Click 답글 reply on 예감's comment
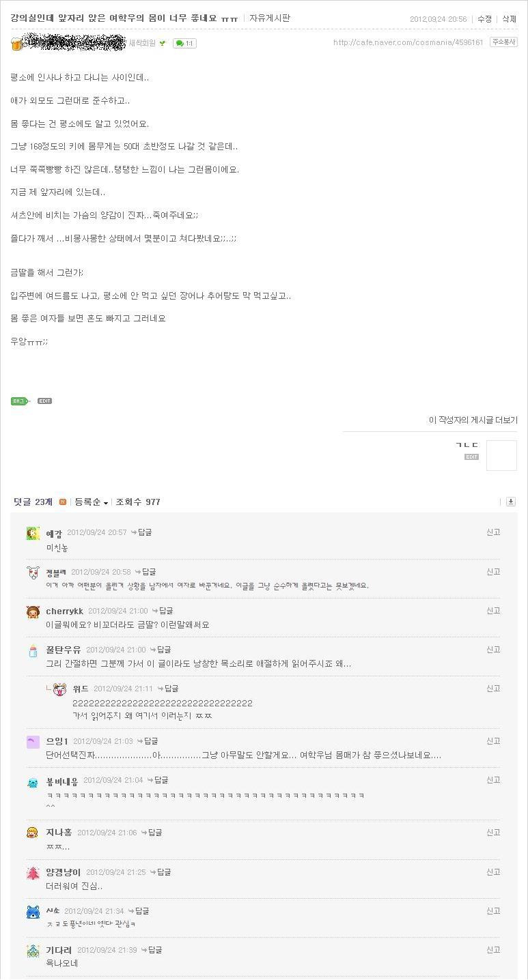This screenshot has height=980, width=528. coord(141,532)
